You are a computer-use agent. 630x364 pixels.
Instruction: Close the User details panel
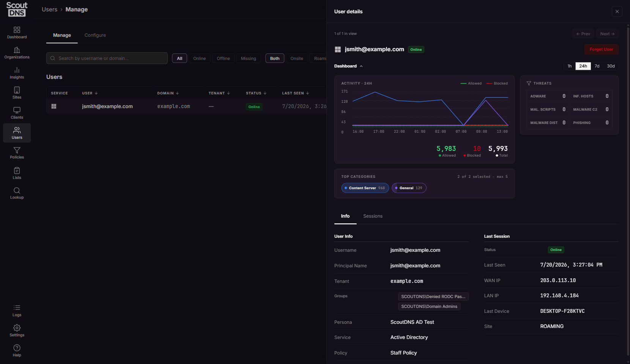[617, 11]
